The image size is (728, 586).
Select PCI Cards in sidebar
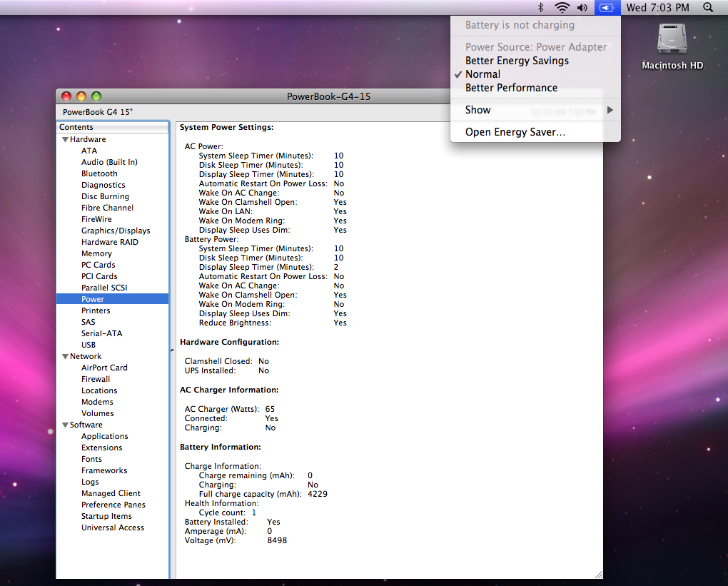tap(112, 276)
